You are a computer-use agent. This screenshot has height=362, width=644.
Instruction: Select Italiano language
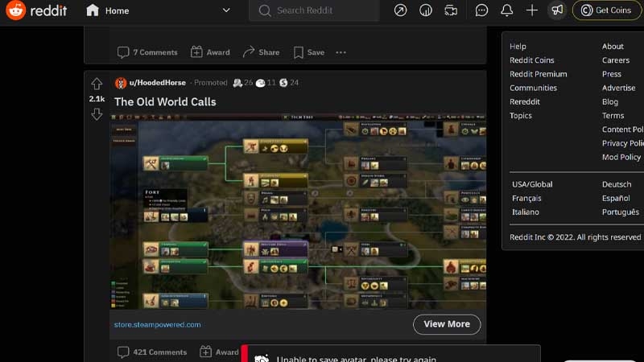[526, 212]
